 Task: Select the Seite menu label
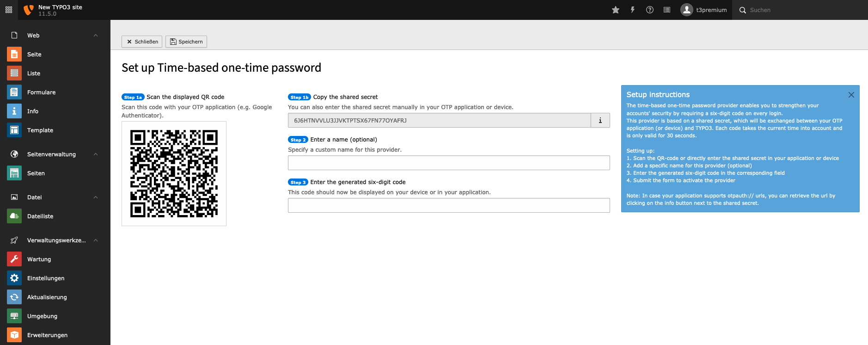[x=34, y=54]
